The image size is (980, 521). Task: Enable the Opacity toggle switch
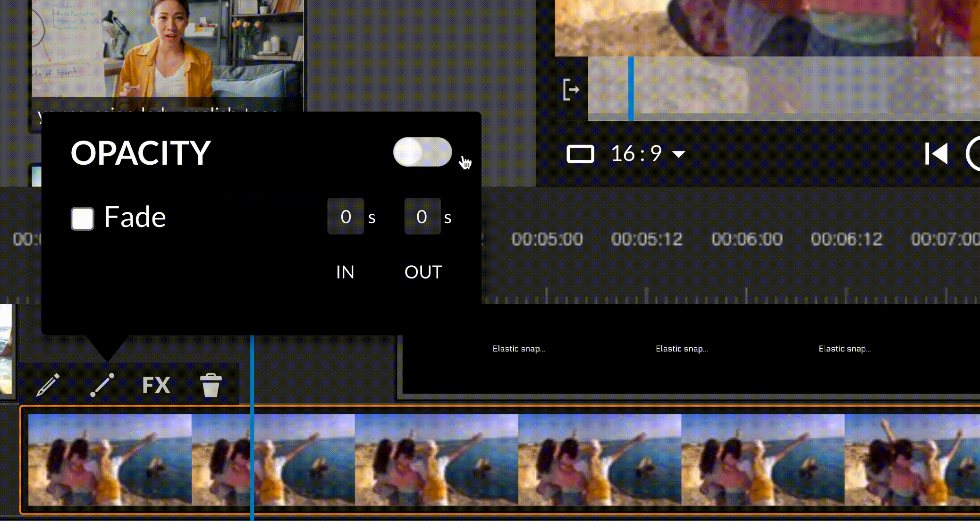pyautogui.click(x=422, y=152)
